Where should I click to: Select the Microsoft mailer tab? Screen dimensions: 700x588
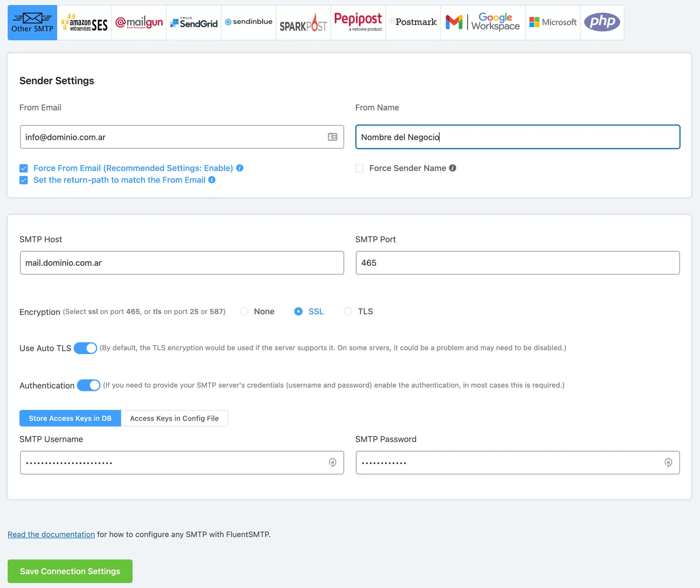click(x=553, y=22)
